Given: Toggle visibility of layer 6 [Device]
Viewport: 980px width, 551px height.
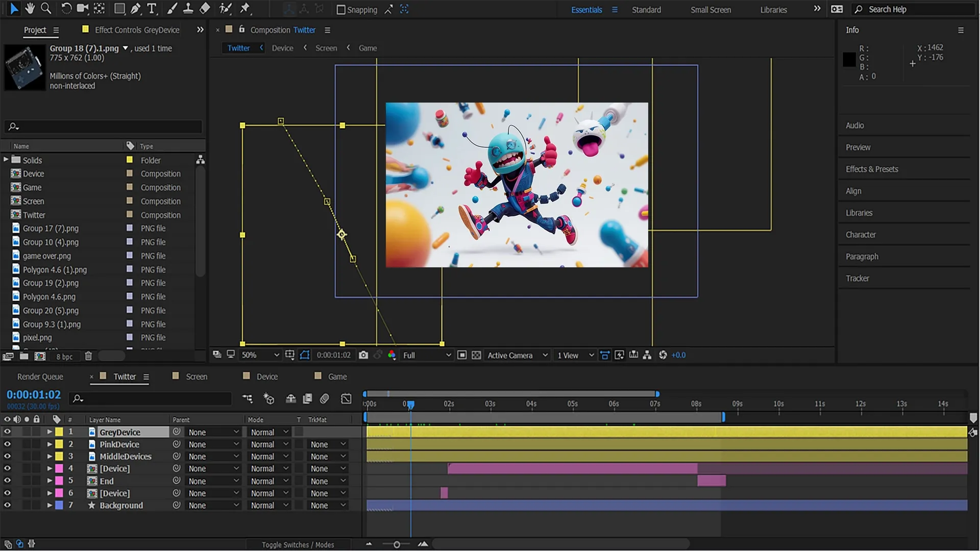Looking at the screenshot, I should pyautogui.click(x=7, y=493).
